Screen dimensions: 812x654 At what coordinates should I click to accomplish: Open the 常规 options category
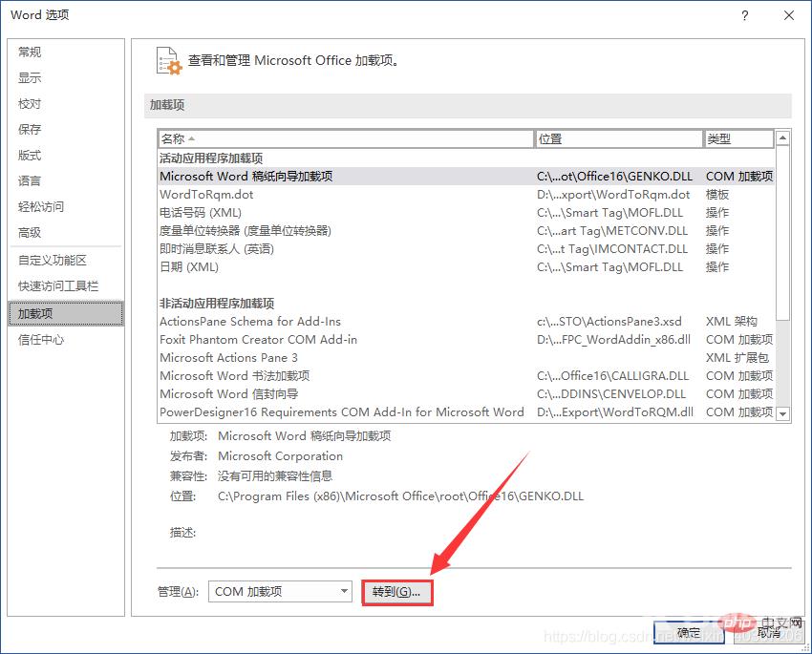[31, 53]
